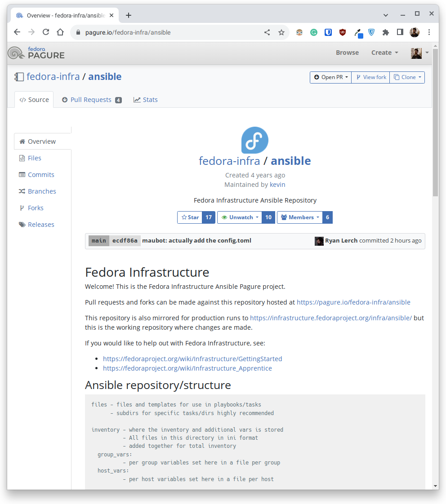Image resolution: width=446 pixels, height=504 pixels.
Task: Switch to the Source tab
Action: pyautogui.click(x=34, y=100)
